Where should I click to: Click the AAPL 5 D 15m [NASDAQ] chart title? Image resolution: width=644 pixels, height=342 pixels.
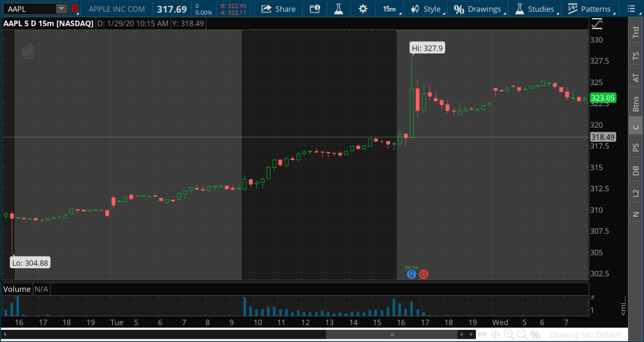tap(48, 24)
